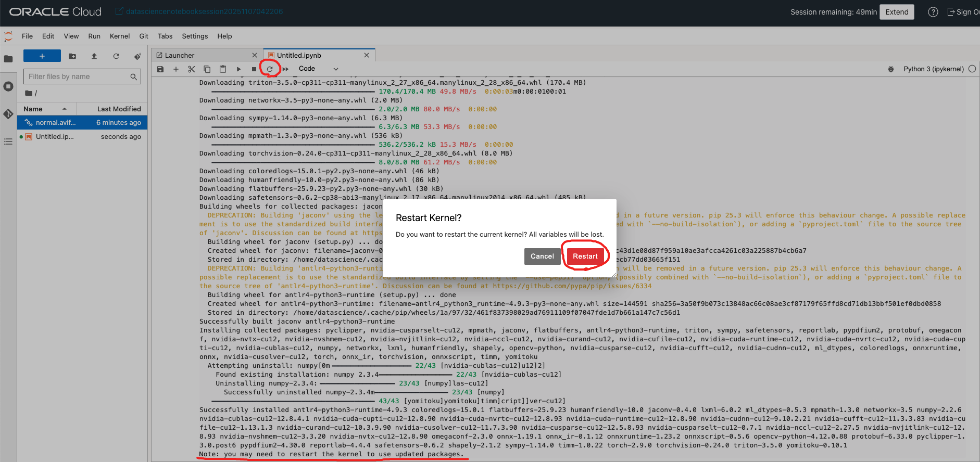
Task: Click in the Filter files by name field
Action: [x=82, y=76]
